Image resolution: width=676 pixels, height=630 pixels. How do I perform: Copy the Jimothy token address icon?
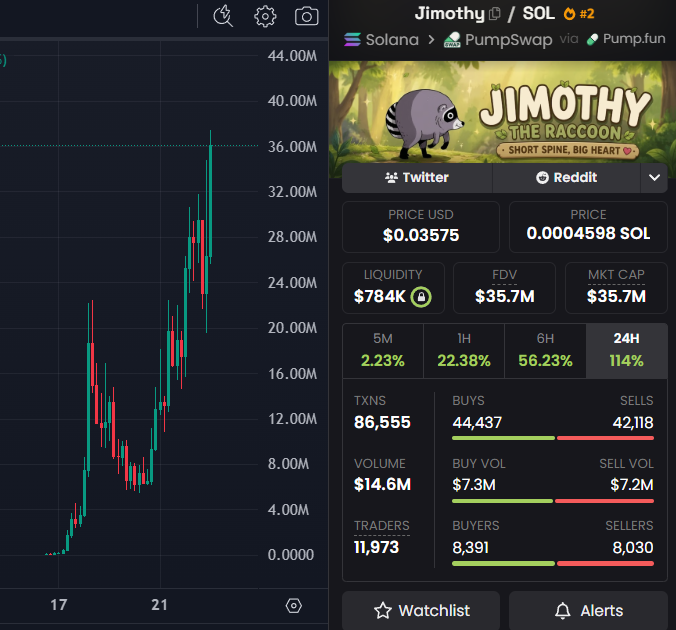pos(495,14)
